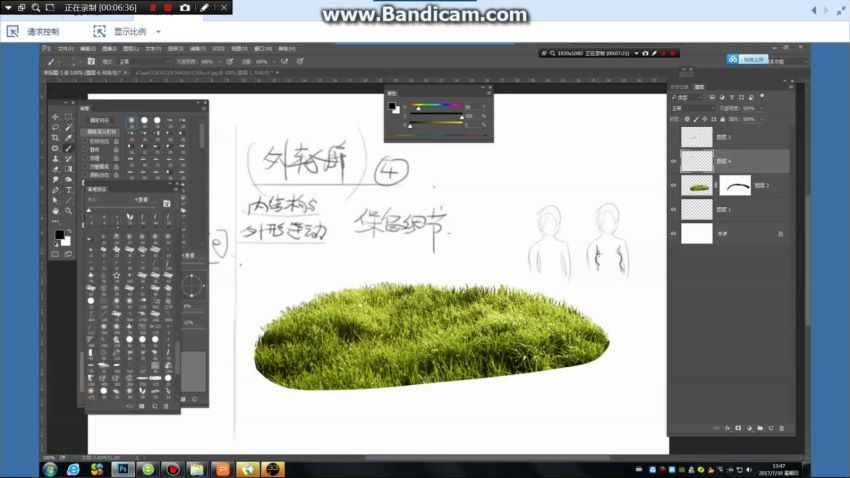The image size is (850, 478).
Task: Click 图层 2 layer mask thumbnail
Action: coord(735,185)
